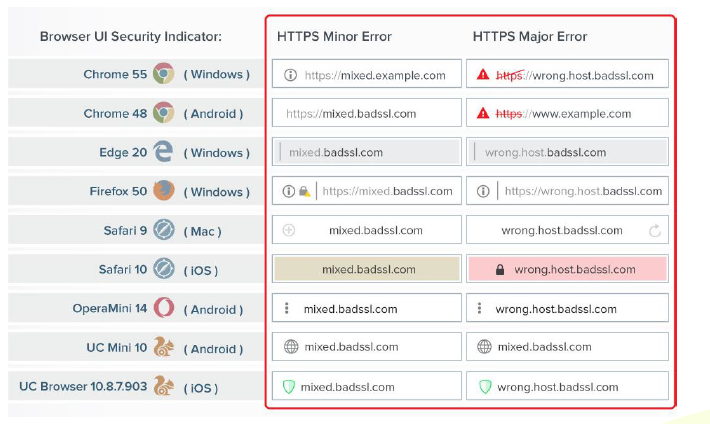Viewport: 710px width, 424px height.
Task: Click the HTTPS Major Error heading
Action: click(x=529, y=37)
